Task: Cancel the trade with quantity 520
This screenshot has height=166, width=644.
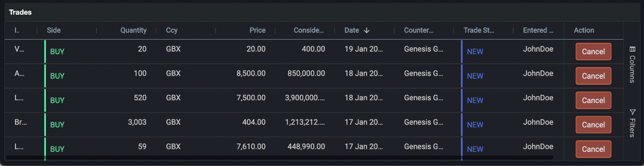Action: (x=593, y=100)
